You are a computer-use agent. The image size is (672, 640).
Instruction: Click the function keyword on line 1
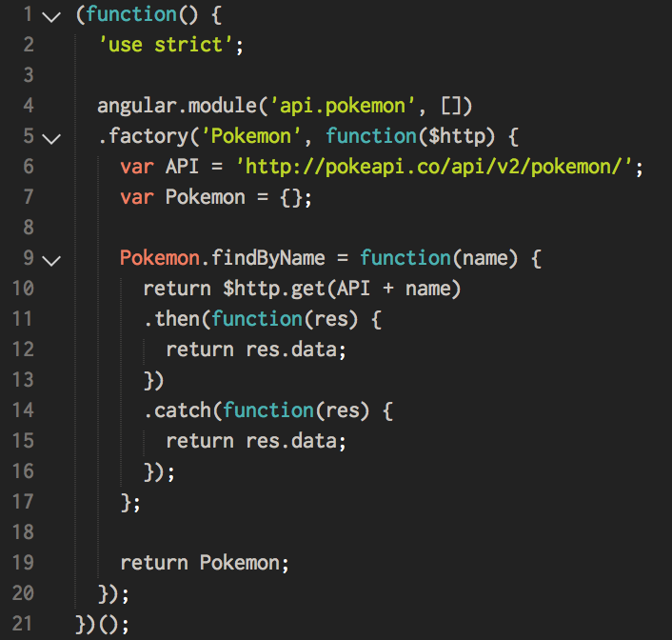click(131, 14)
